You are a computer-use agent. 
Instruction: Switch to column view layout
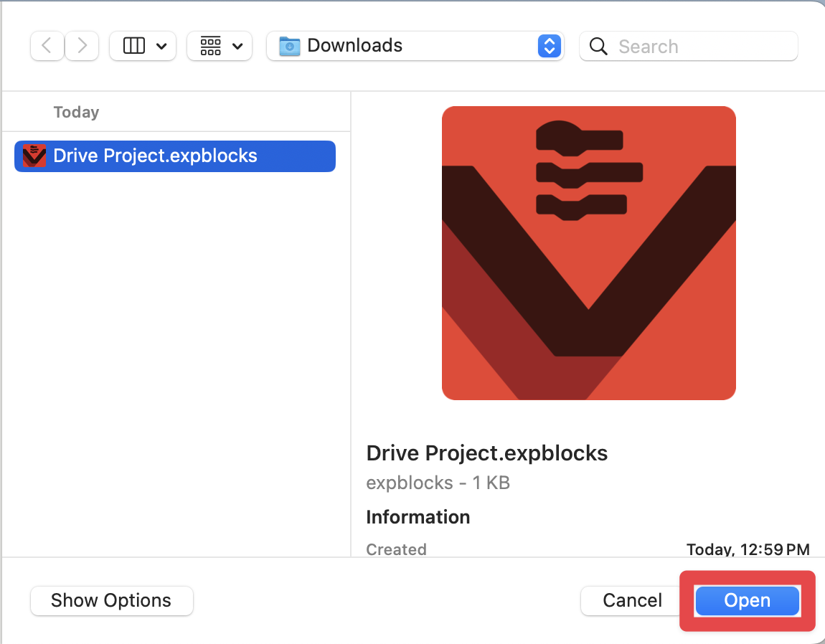point(134,45)
